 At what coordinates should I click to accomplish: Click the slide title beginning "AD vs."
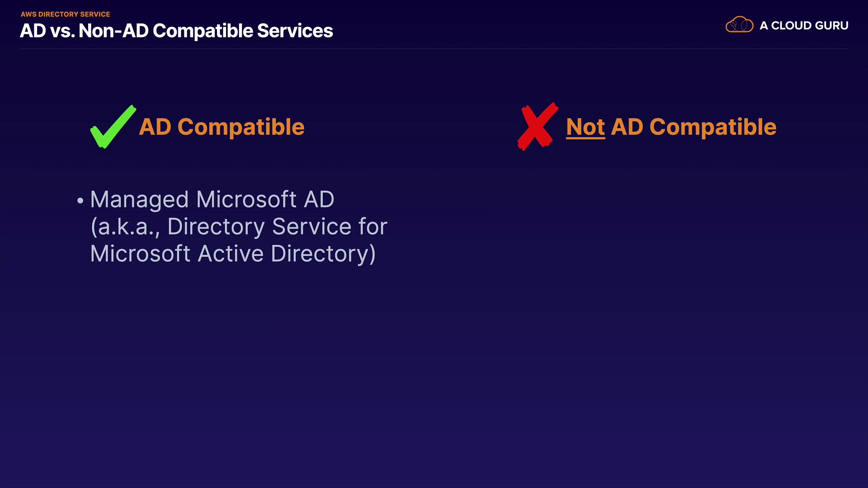click(x=176, y=31)
